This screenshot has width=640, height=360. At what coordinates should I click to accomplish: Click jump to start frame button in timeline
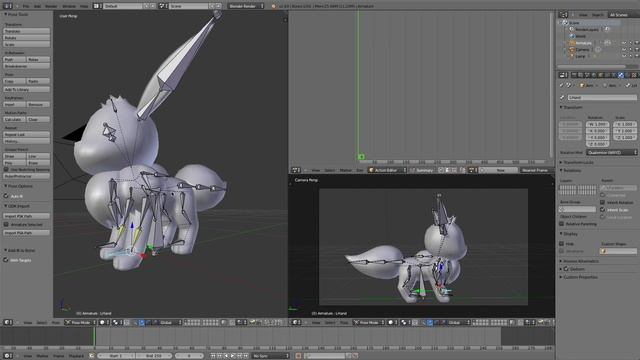[x=213, y=356]
